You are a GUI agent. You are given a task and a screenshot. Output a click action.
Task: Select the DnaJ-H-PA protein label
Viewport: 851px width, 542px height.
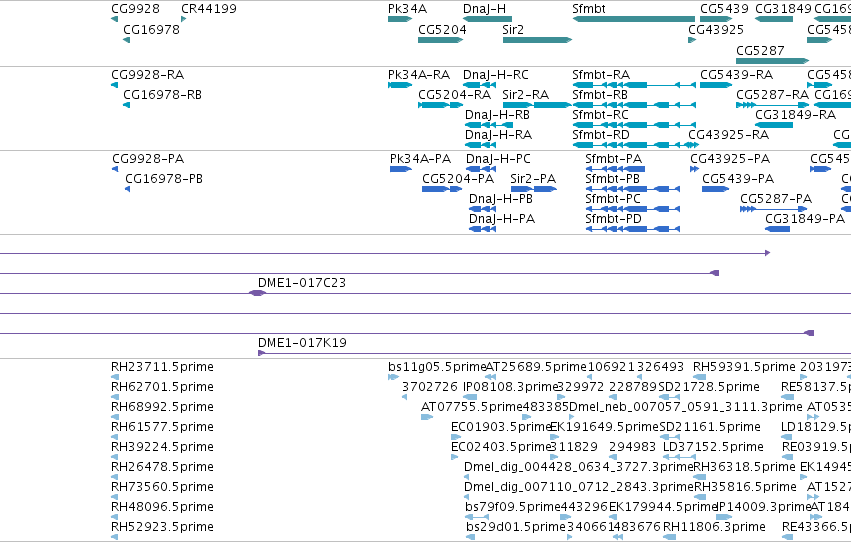pyautogui.click(x=502, y=219)
